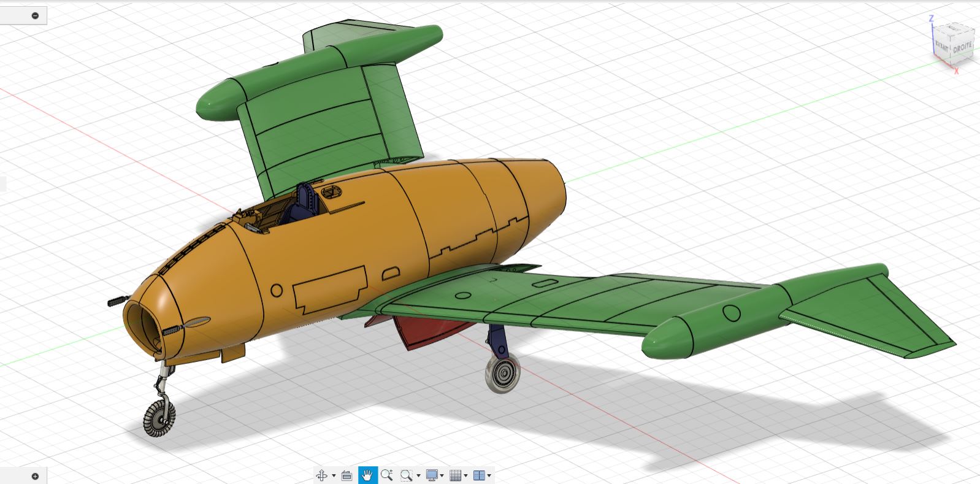Screen dimensions: 980x484
Task: Expand the Viewports dropdown arrow
Action: pos(489,475)
